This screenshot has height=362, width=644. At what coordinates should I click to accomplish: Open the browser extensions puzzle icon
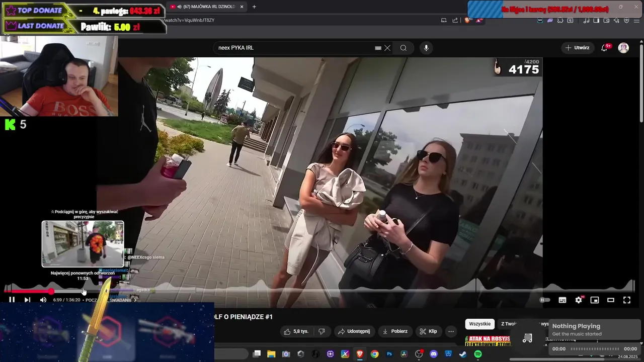pyautogui.click(x=560, y=20)
